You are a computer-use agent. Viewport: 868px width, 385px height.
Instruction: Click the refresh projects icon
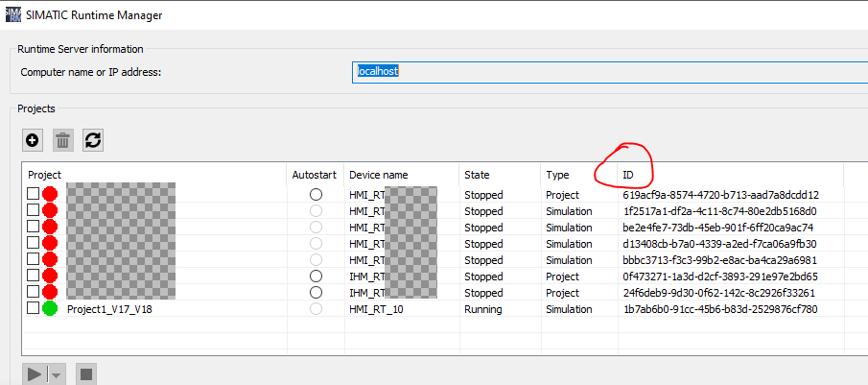93,140
